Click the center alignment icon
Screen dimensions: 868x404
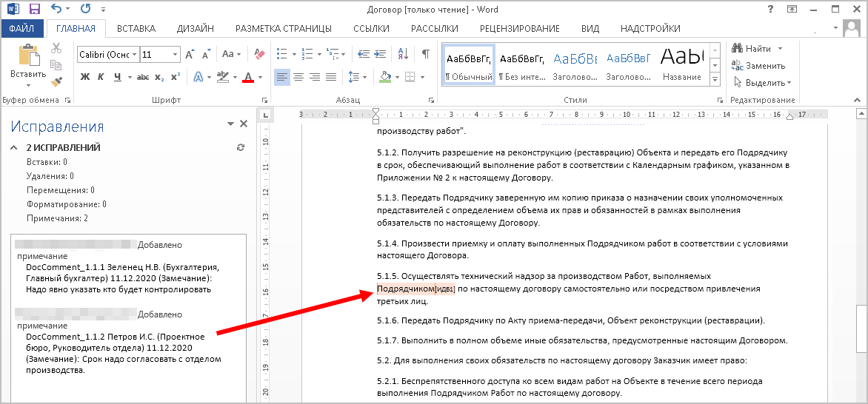298,77
